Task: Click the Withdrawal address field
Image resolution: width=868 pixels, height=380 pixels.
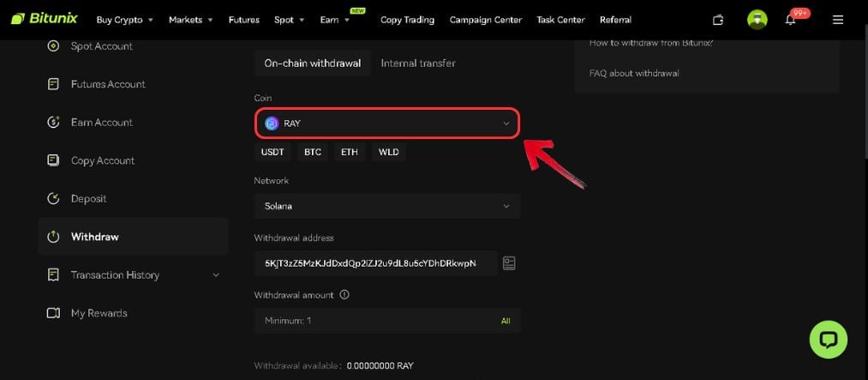Action: pyautogui.click(x=375, y=263)
